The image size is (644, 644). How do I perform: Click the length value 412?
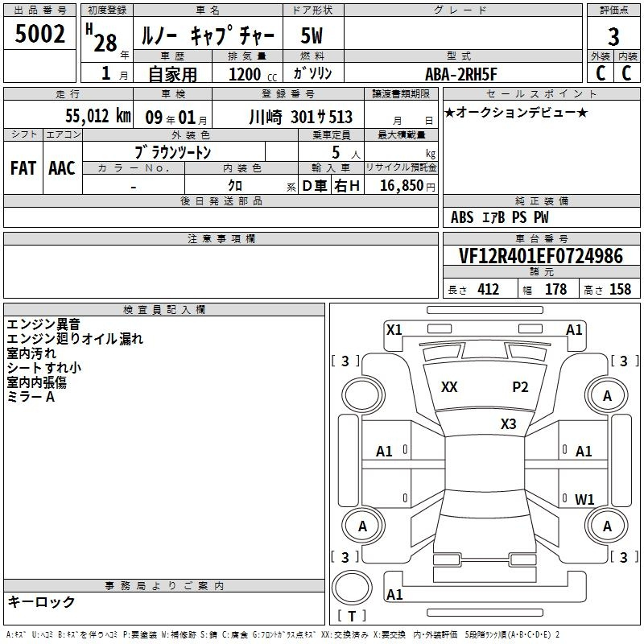489,289
